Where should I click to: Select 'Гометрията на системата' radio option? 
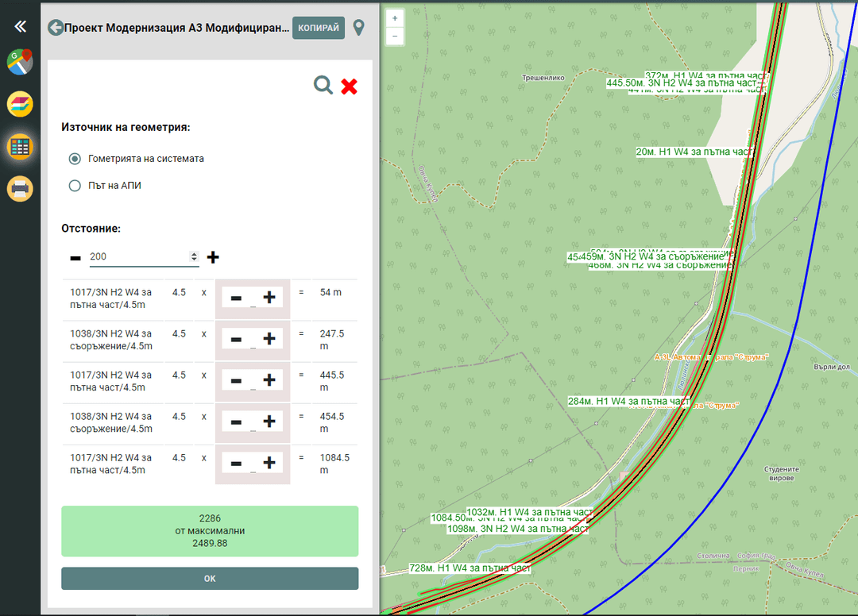(x=75, y=159)
